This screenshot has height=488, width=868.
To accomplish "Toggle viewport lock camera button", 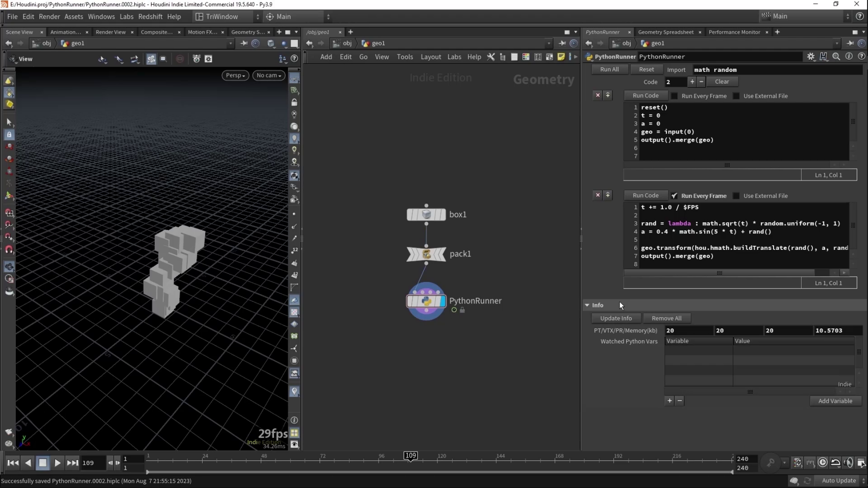I will click(x=294, y=102).
